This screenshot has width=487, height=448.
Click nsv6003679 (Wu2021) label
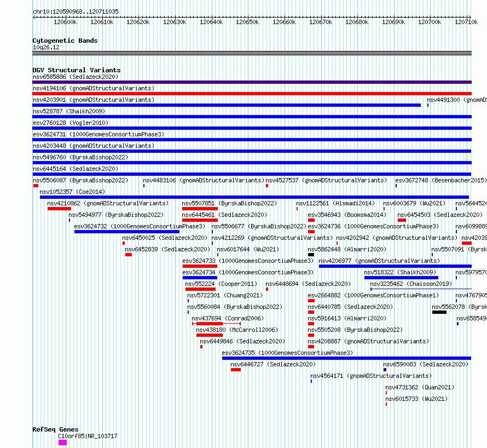pyautogui.click(x=414, y=203)
